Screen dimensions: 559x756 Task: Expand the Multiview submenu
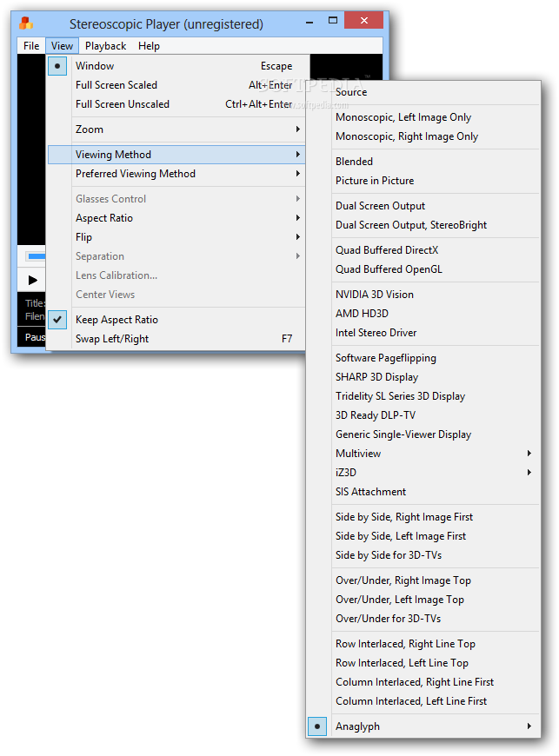423,454
